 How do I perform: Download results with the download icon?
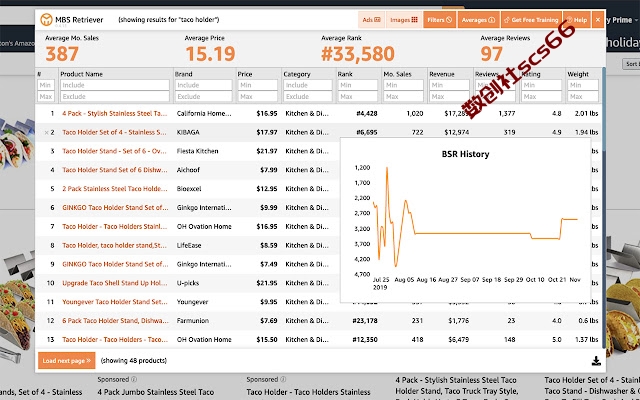click(596, 361)
